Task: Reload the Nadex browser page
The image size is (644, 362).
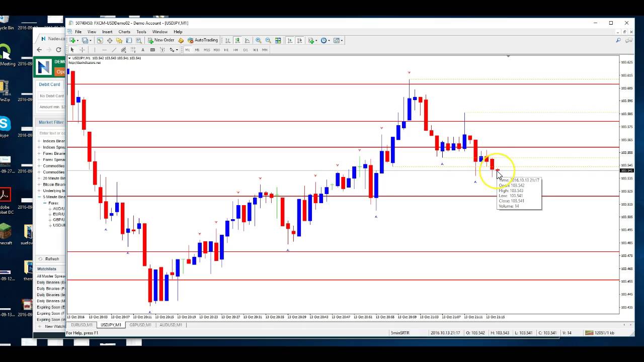Action: (58, 50)
